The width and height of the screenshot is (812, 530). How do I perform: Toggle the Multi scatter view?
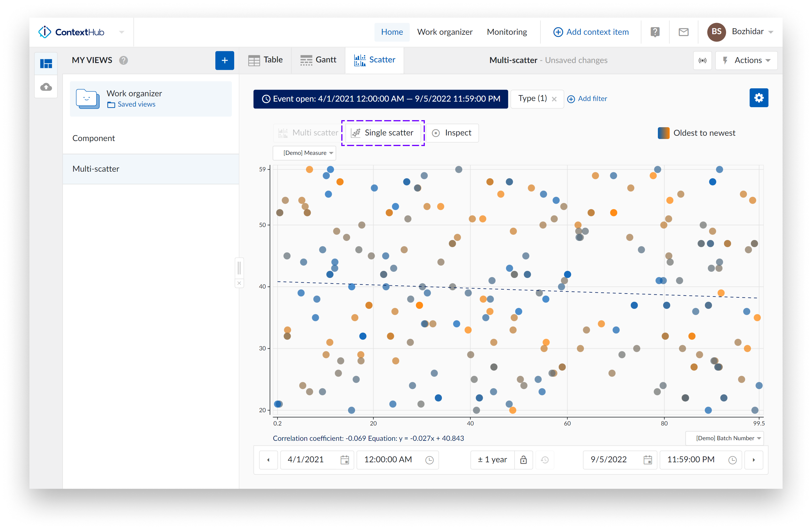pyautogui.click(x=307, y=133)
